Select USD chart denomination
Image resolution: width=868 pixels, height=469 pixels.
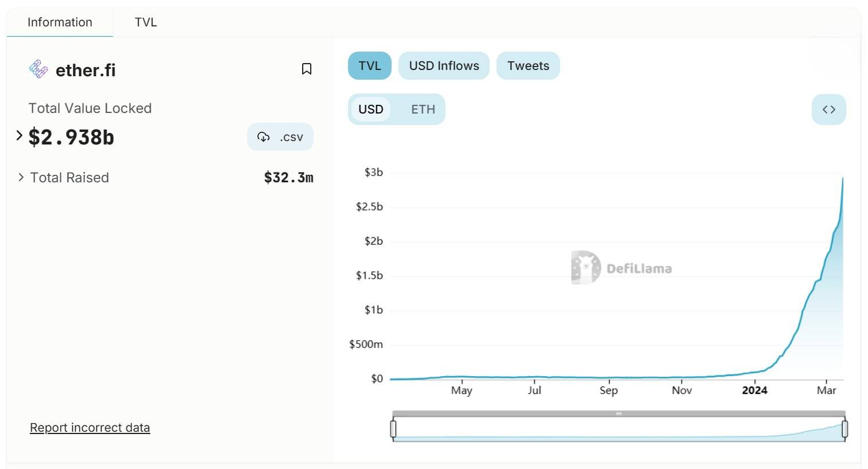[x=370, y=110]
